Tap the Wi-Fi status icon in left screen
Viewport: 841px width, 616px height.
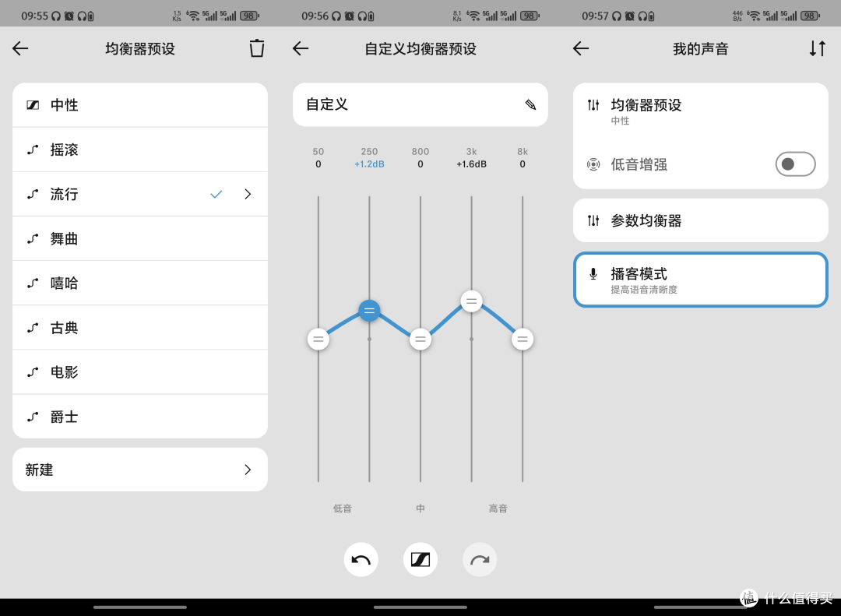[192, 16]
